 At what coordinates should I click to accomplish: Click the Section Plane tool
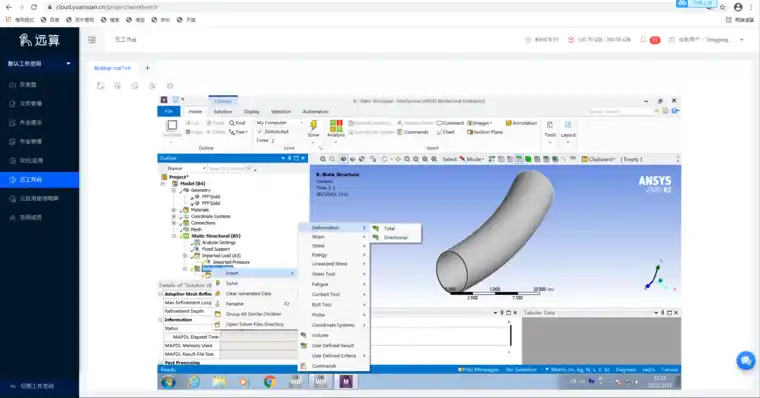click(x=485, y=132)
